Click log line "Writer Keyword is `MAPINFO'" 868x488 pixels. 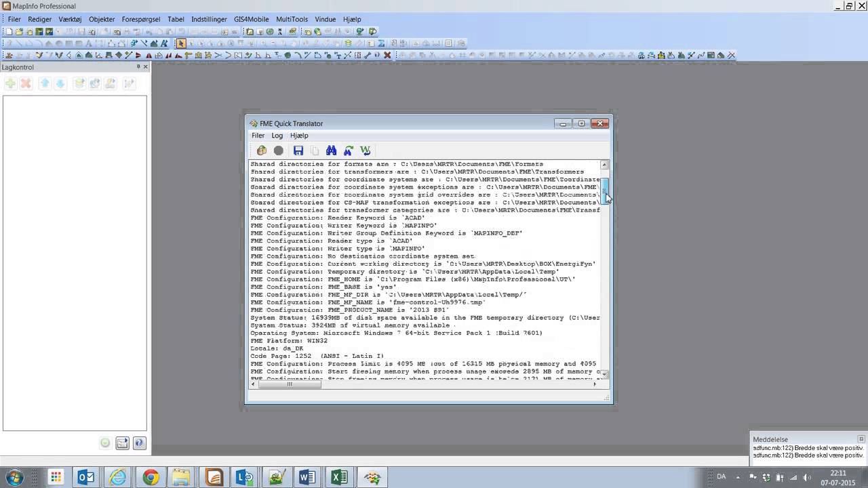(x=344, y=226)
